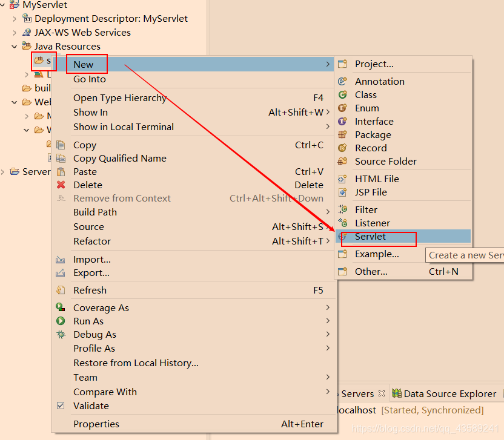
Task: Click the Paste clipboard icon
Action: click(x=61, y=172)
